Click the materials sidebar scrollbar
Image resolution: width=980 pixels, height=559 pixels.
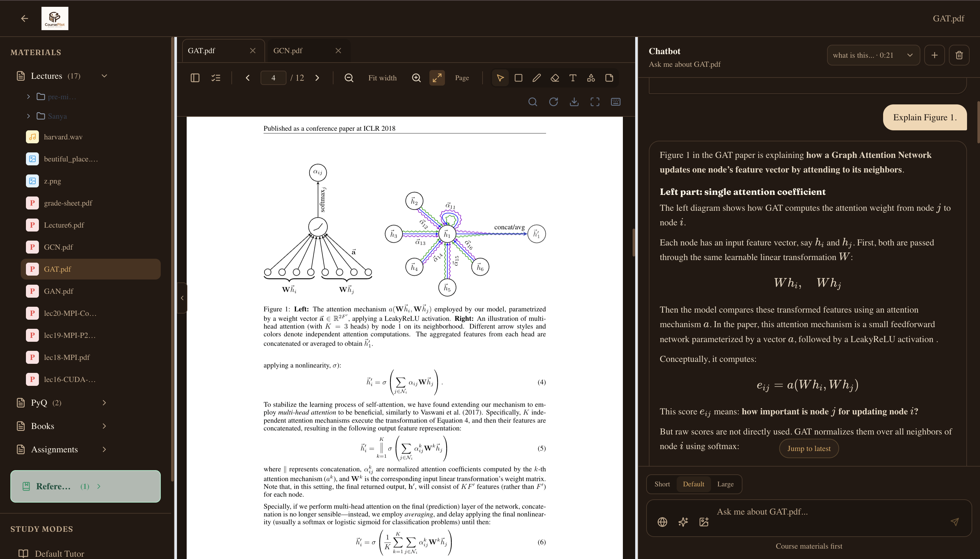click(x=172, y=259)
